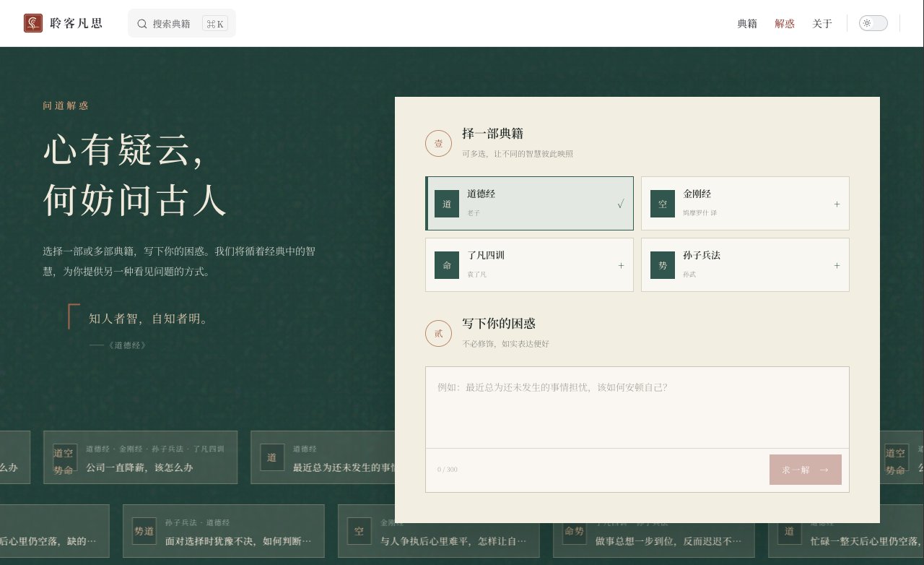Click the 聆客凡思 site name link
This screenshot has height=565, width=924.
(x=77, y=23)
